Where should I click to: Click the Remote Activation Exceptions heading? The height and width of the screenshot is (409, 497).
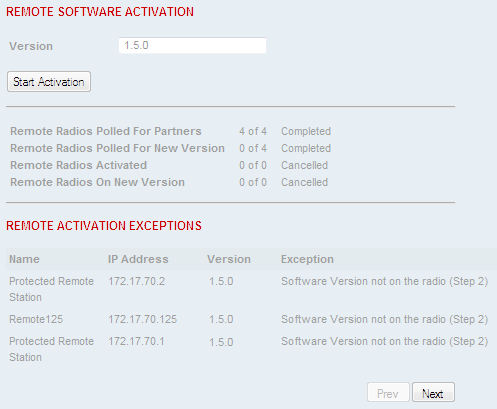point(104,226)
